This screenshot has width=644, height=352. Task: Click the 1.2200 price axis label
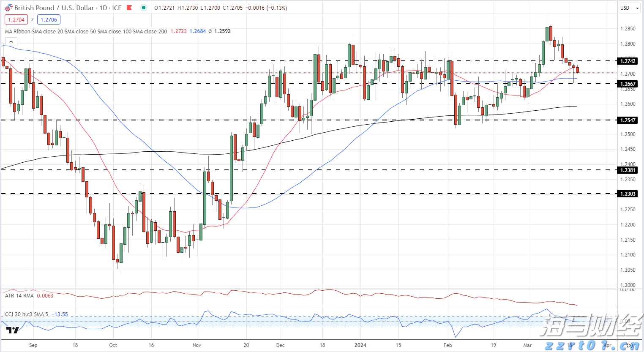coord(628,225)
